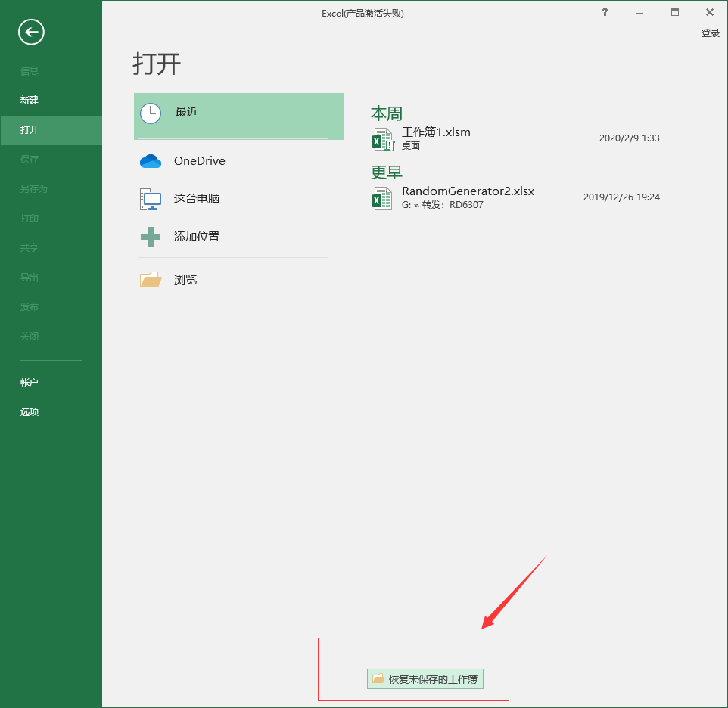Choose 另存为 from the sidebar
Viewport: 728px width, 708px height.
(x=34, y=189)
